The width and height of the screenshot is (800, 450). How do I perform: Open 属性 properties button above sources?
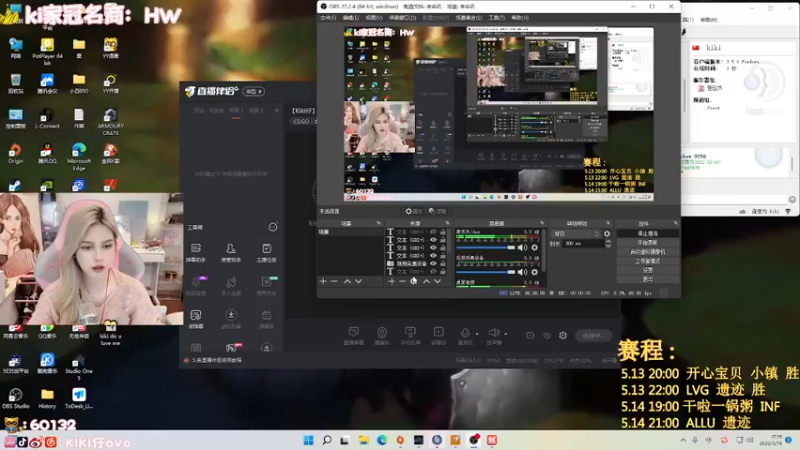(414, 211)
